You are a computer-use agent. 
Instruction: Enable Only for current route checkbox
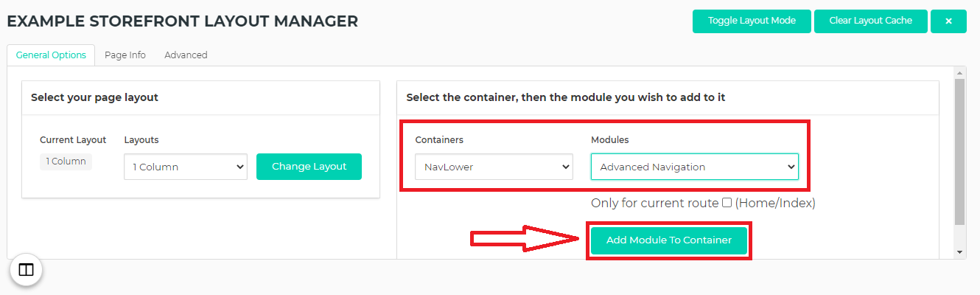coord(727,203)
